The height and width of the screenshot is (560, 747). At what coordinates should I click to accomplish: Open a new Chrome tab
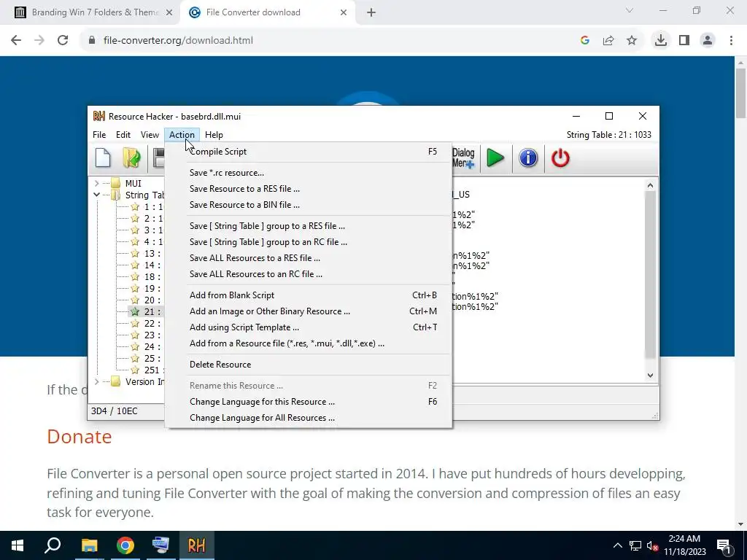pos(371,12)
